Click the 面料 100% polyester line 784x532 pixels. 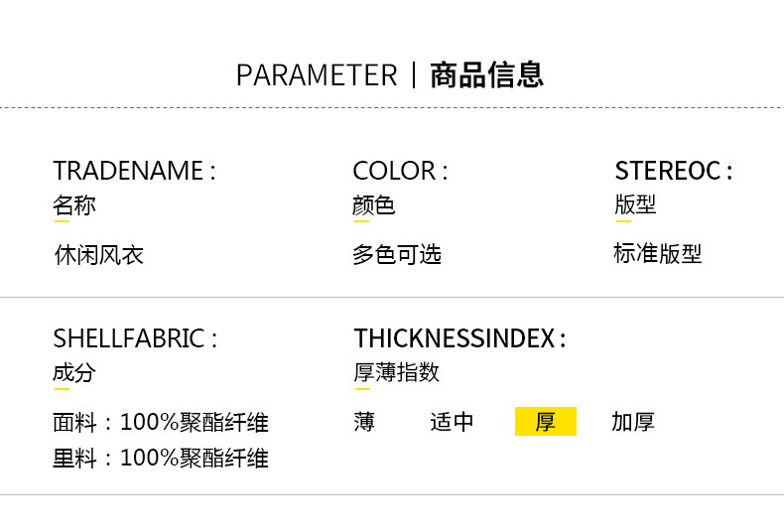click(161, 423)
